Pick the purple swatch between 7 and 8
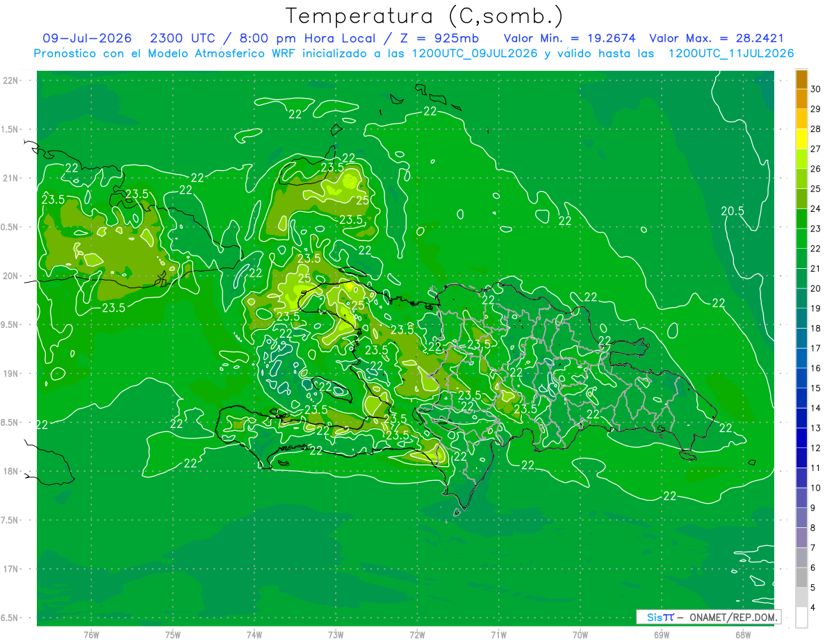 pos(801,538)
